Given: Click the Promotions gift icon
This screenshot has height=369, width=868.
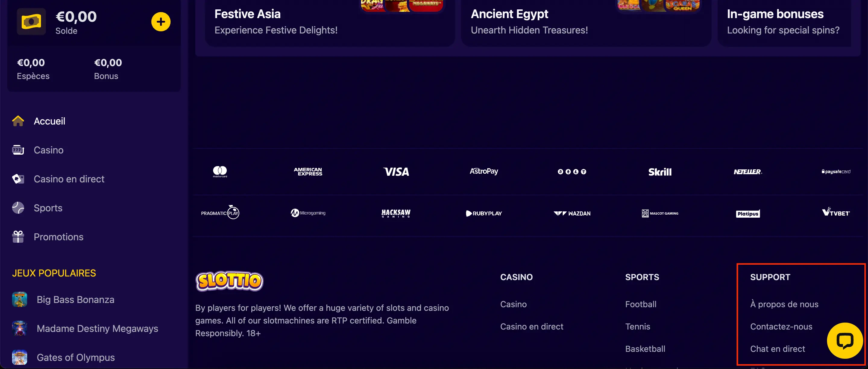Looking at the screenshot, I should [x=18, y=237].
